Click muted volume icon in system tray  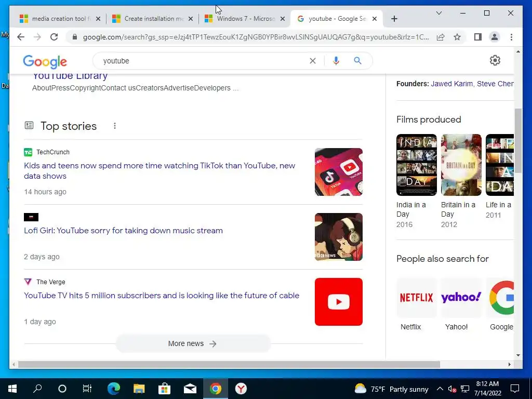pyautogui.click(x=452, y=389)
